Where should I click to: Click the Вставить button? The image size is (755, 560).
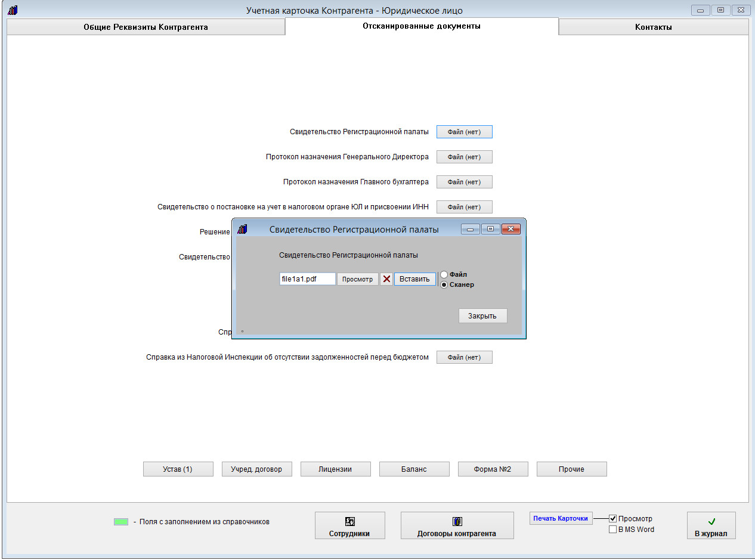(414, 279)
